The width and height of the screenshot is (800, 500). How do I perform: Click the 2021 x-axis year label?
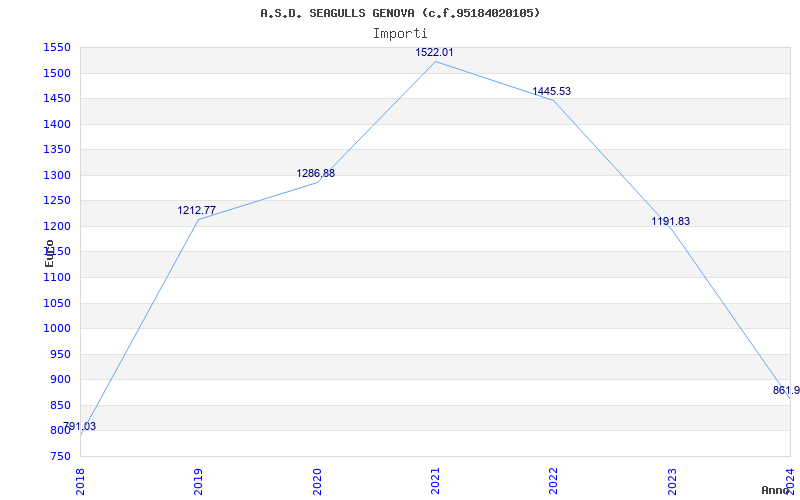pos(435,482)
